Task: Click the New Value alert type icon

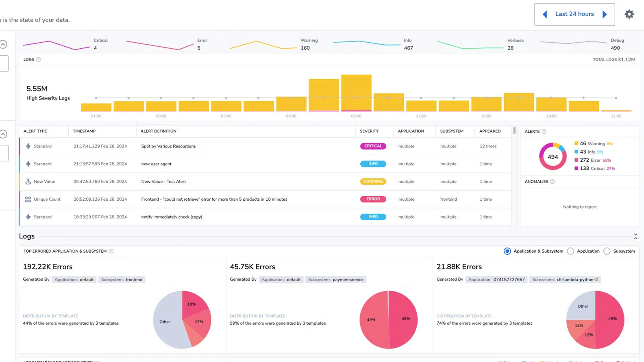Action: (x=28, y=182)
